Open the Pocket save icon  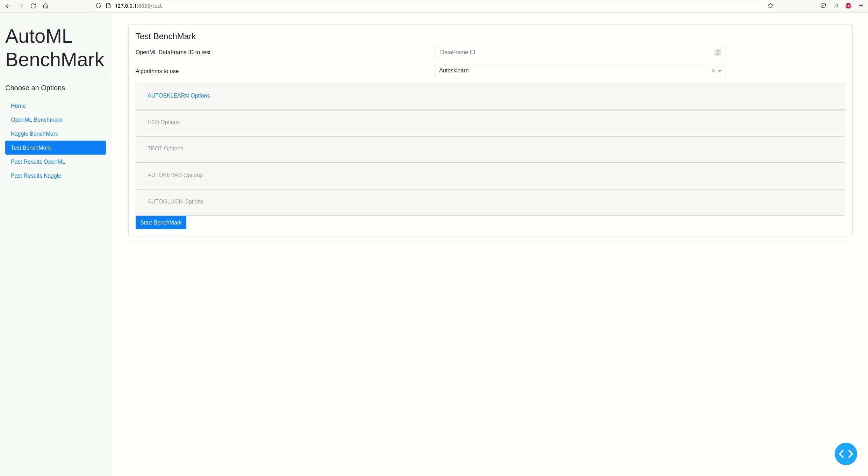tap(823, 6)
